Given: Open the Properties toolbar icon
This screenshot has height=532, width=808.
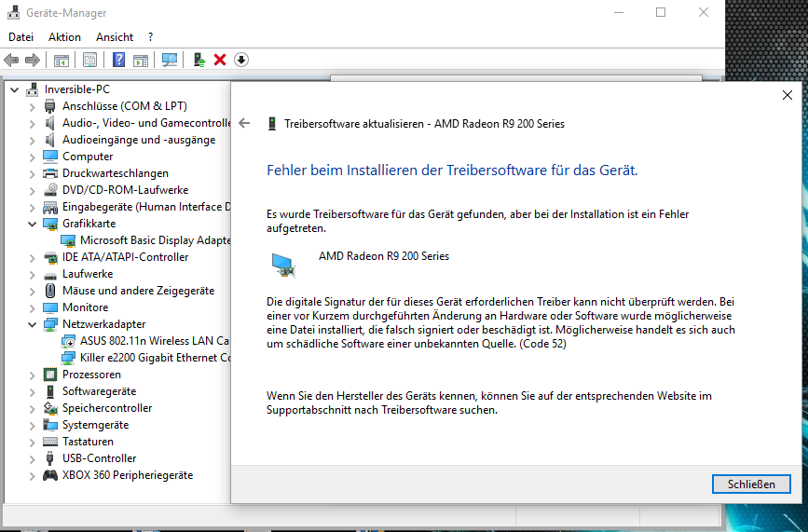Looking at the screenshot, I should (89, 61).
